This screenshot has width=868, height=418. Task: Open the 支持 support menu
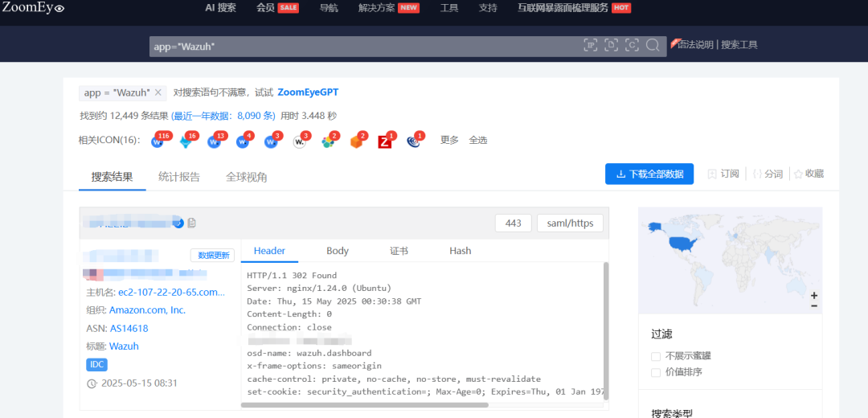click(488, 8)
